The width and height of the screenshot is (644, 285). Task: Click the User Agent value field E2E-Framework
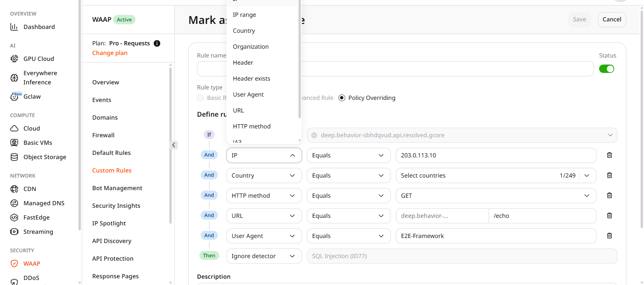tap(496, 236)
